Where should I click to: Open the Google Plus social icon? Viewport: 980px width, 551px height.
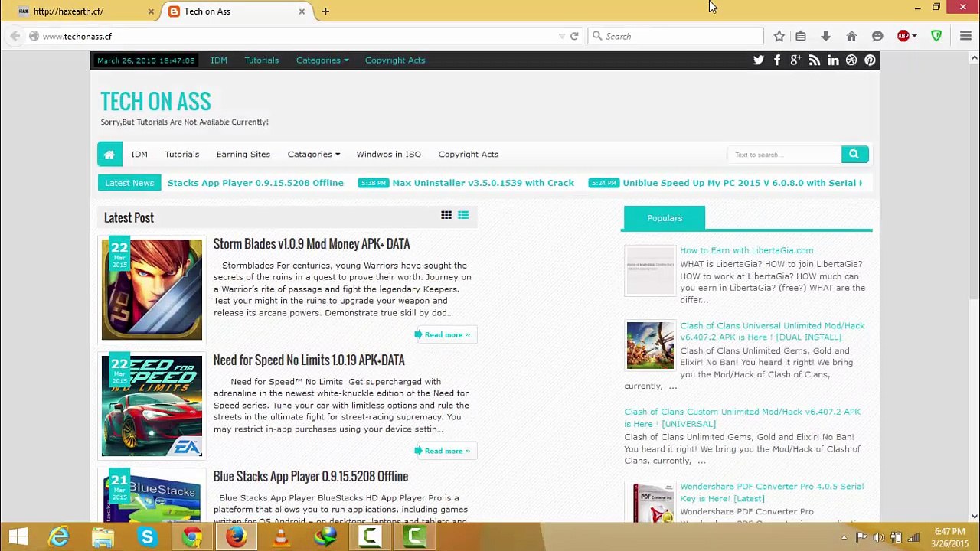[795, 60]
